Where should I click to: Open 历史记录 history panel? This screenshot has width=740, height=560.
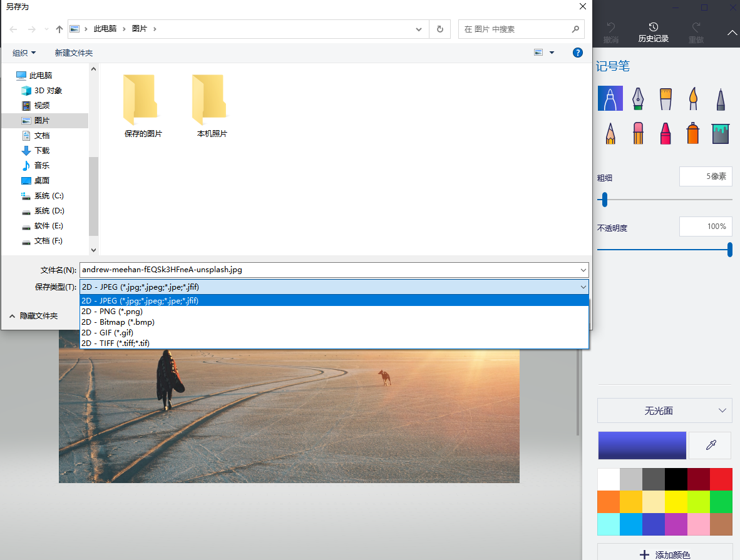pos(653,33)
